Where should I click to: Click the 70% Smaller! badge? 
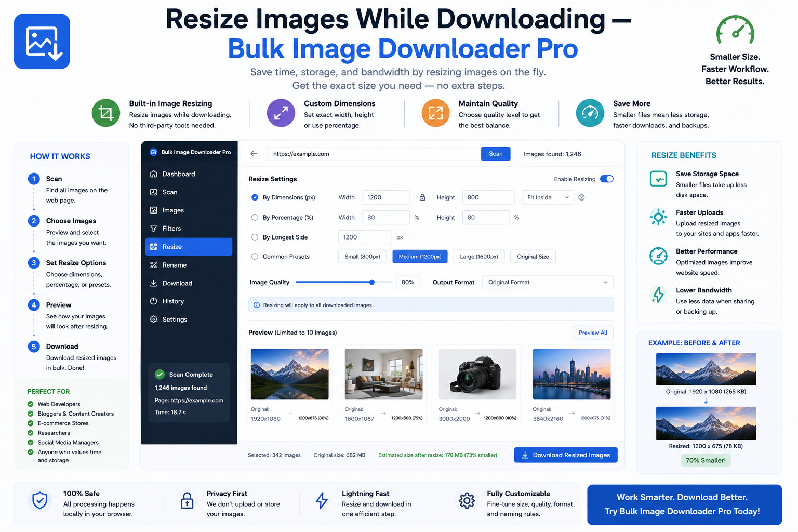pos(706,460)
